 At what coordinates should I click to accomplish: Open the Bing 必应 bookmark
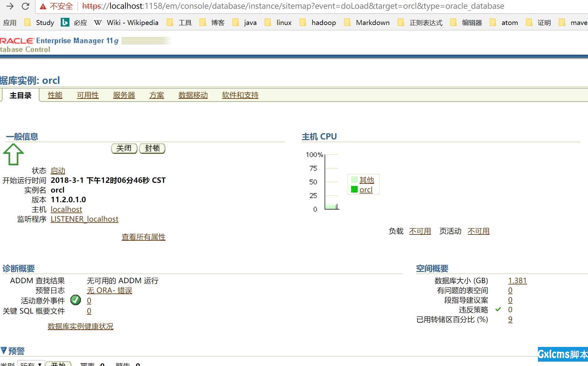coord(74,23)
